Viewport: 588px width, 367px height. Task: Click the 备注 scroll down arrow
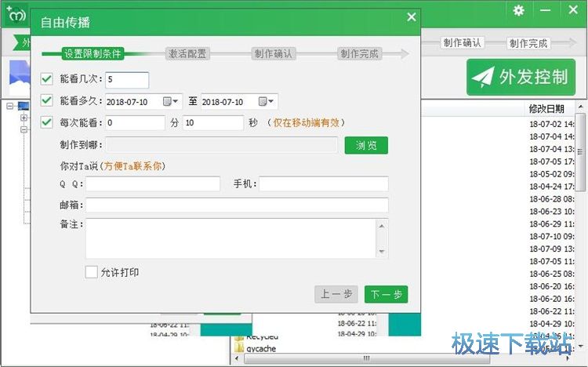click(382, 251)
